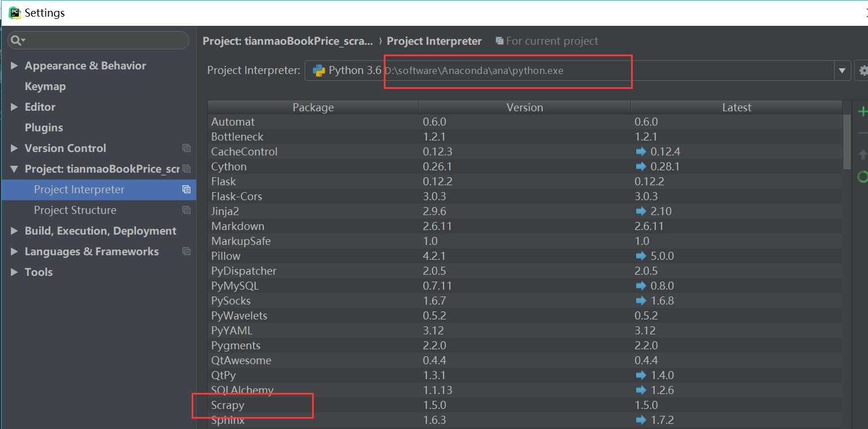Select the Flask package row
This screenshot has height=429, width=868.
point(525,181)
